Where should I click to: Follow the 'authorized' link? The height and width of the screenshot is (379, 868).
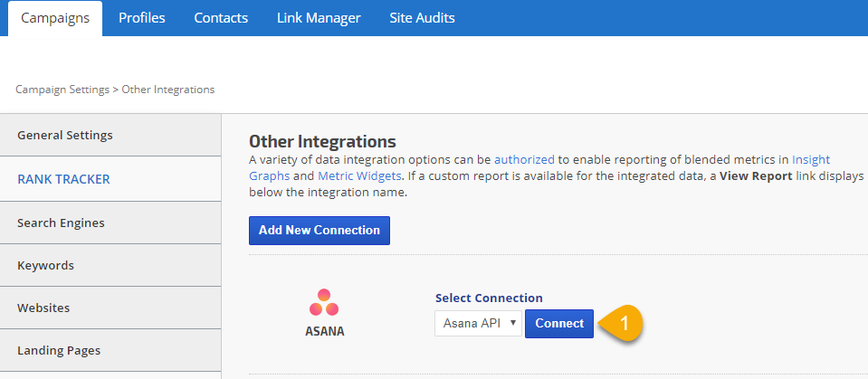[x=524, y=158]
